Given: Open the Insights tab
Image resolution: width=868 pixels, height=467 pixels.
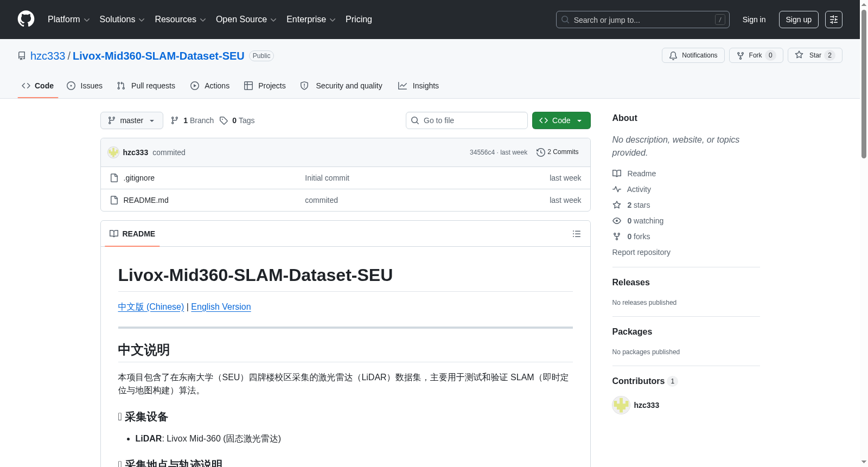Looking at the screenshot, I should coord(418,86).
